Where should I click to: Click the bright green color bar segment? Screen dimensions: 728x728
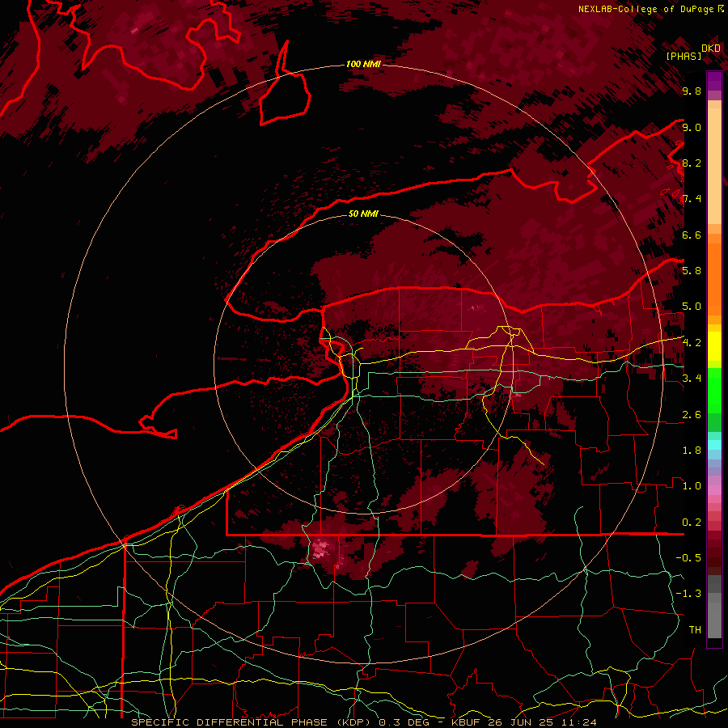click(714, 391)
